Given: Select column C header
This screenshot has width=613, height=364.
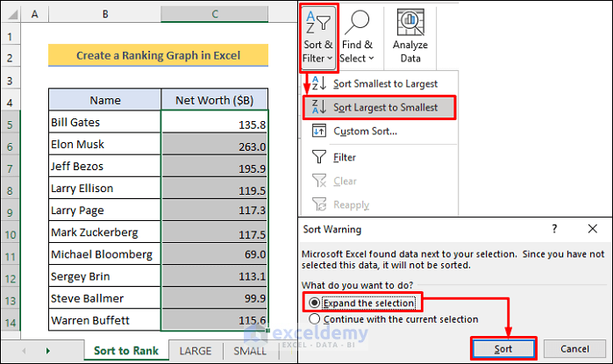Looking at the screenshot, I should point(215,14).
